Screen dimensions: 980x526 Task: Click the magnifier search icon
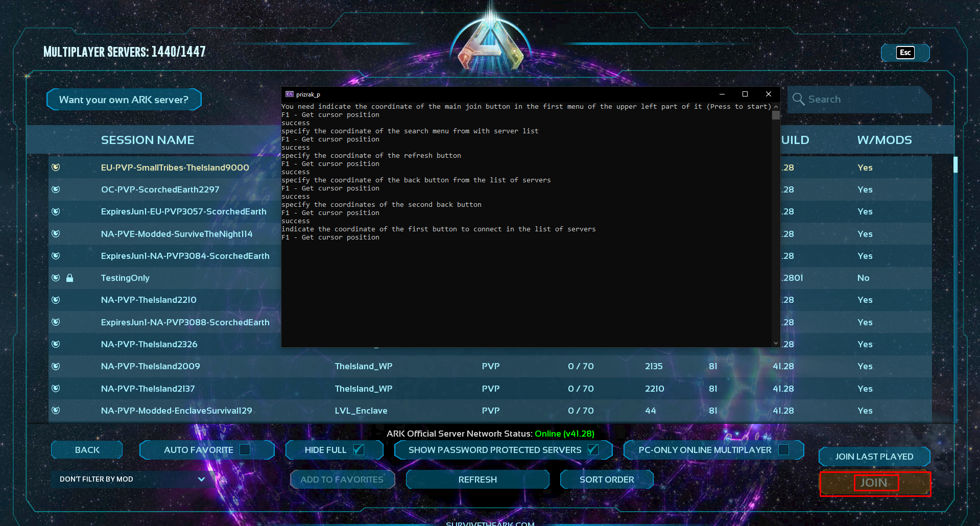pyautogui.click(x=798, y=99)
